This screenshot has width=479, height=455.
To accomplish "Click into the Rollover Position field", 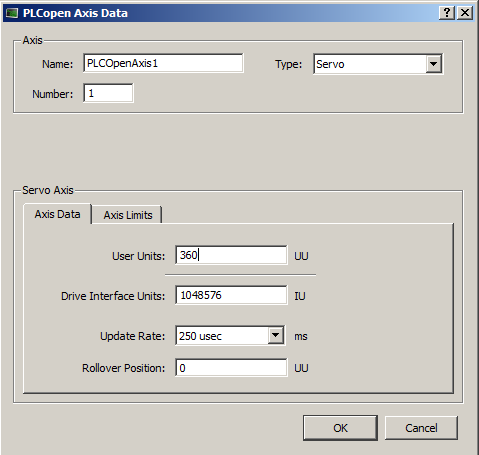I will point(231,368).
